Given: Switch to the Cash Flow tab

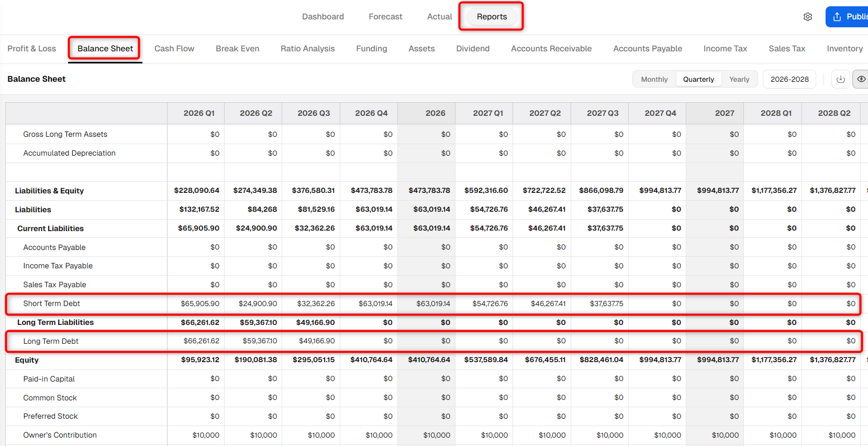Looking at the screenshot, I should (x=174, y=49).
